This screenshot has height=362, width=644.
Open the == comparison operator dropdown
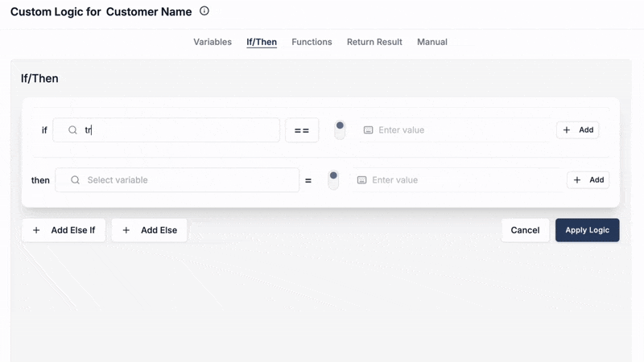pyautogui.click(x=302, y=130)
